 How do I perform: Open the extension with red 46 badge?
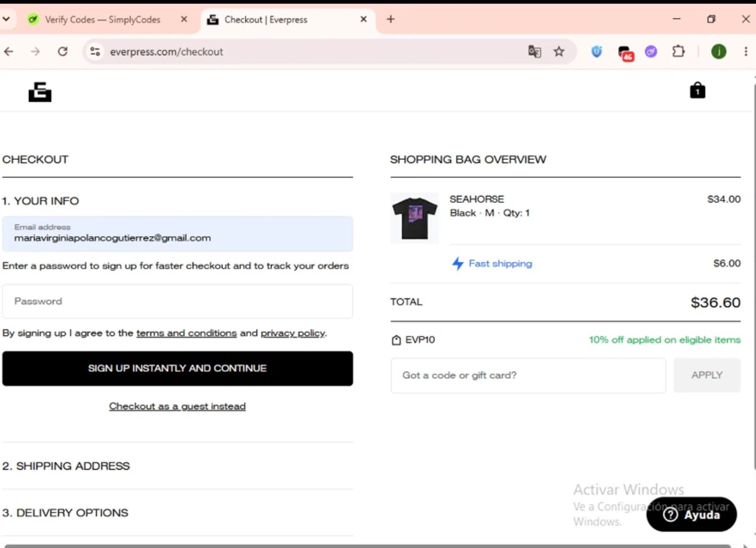[625, 52]
